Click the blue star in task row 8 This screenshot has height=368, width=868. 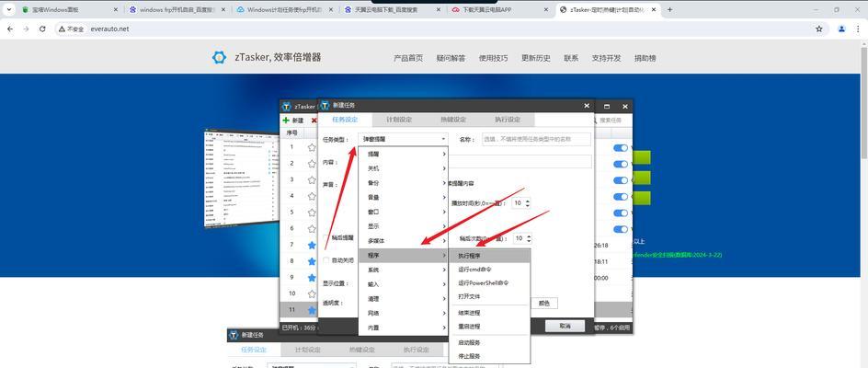click(x=312, y=260)
